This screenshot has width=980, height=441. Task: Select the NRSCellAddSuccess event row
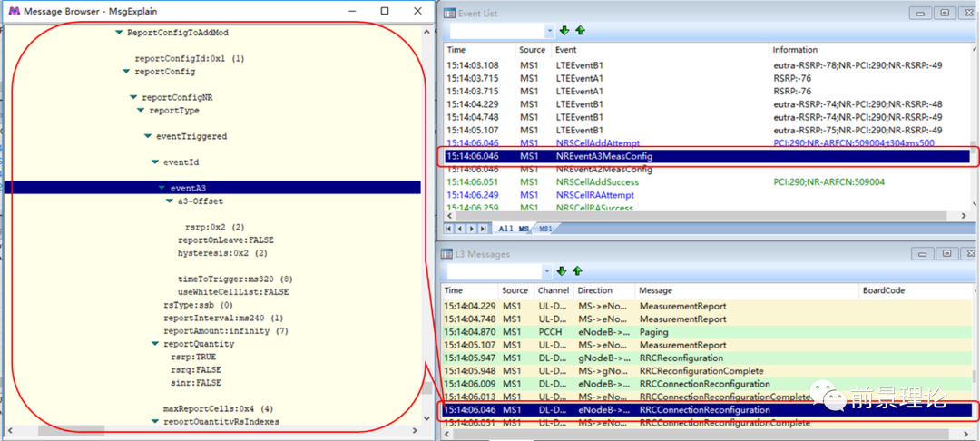[706, 182]
